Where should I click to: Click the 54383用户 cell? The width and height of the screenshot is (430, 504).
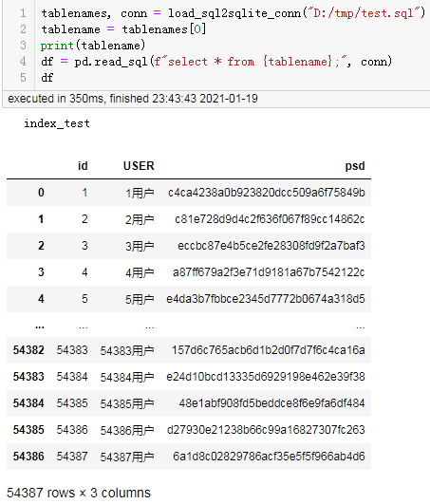point(127,350)
